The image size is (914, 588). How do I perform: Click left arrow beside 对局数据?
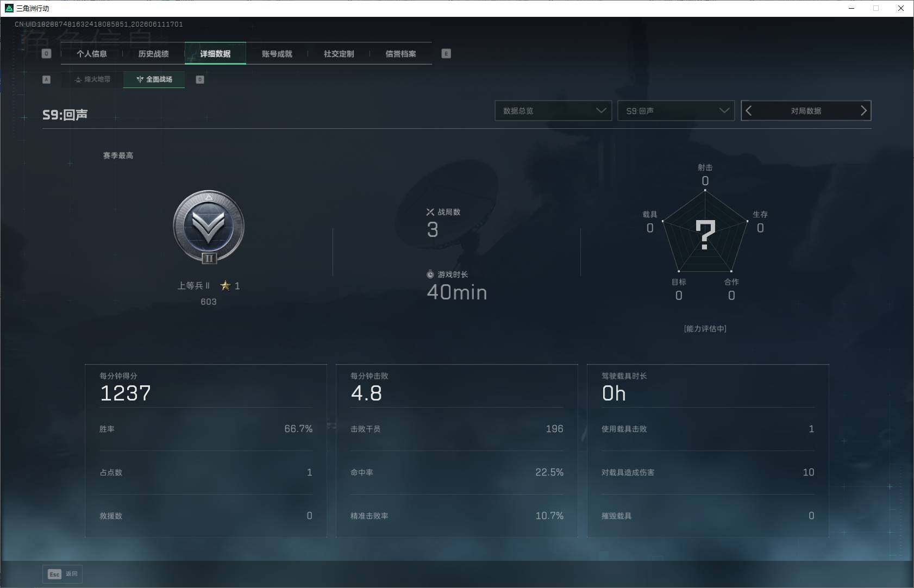pos(749,111)
